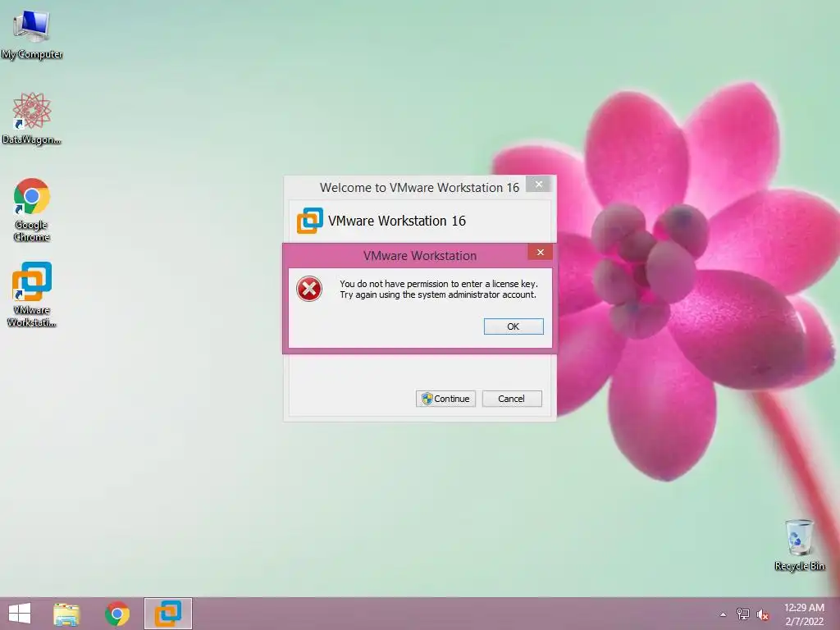
Task: Click OK in the permission error dialog
Action: click(514, 326)
